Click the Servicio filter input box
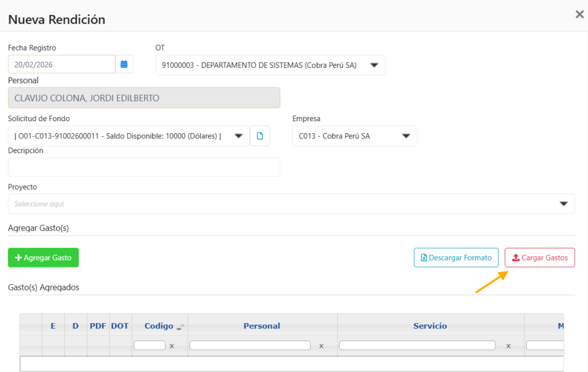Viewport: 588px width, 372px height. [417, 346]
